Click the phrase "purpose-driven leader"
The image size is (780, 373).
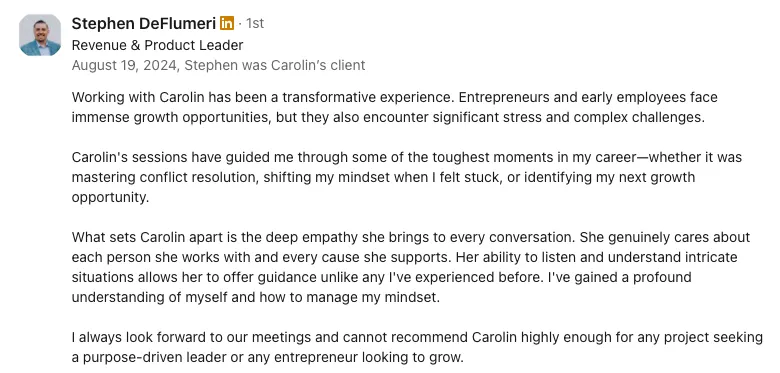point(160,358)
